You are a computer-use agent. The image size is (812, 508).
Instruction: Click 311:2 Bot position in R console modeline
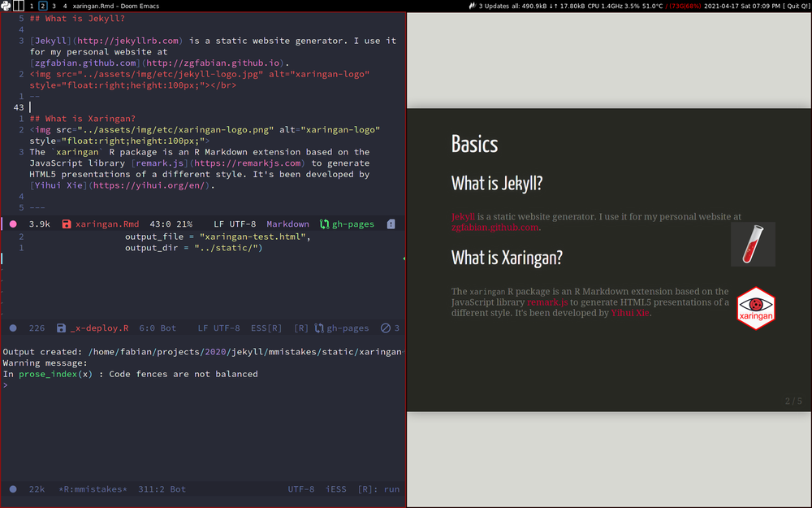pos(162,488)
